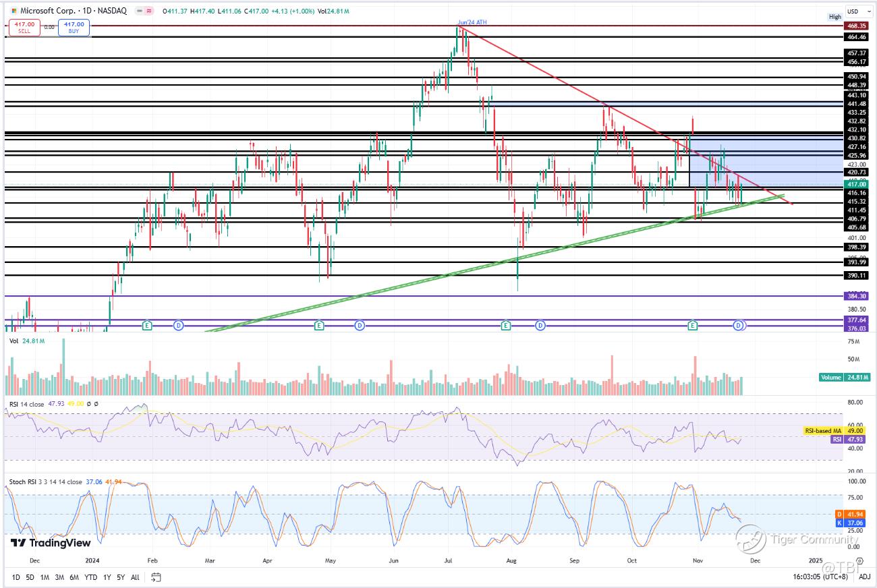Click the late-April earnings E marker
This screenshot has width=877, height=588.
[319, 326]
